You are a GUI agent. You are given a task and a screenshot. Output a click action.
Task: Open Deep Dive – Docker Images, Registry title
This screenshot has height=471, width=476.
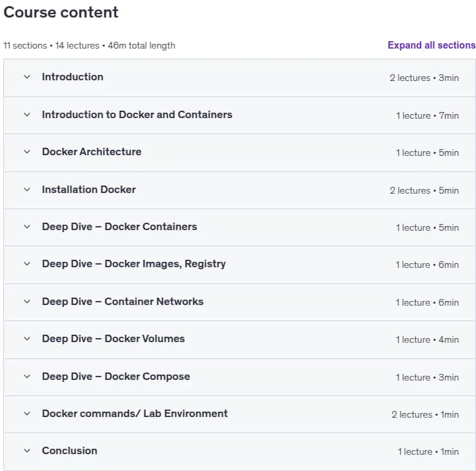click(134, 264)
